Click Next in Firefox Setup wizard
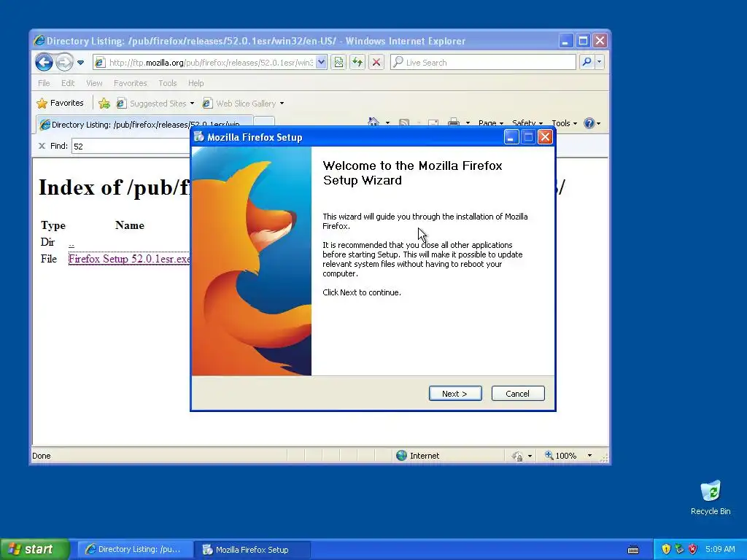Screen dimensions: 747x560 (455, 393)
